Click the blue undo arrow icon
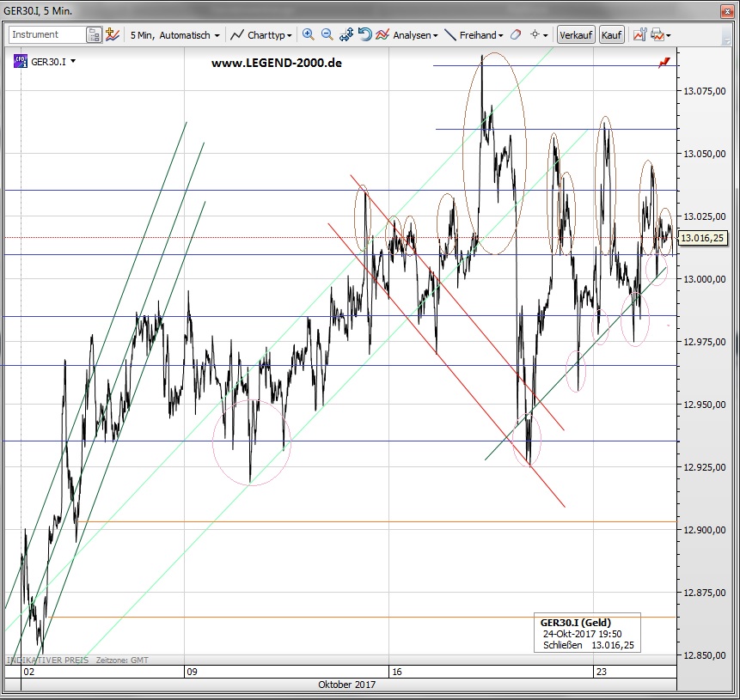 365,35
